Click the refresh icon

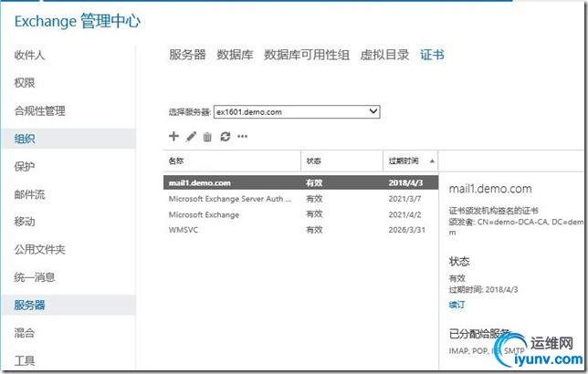tap(225, 137)
